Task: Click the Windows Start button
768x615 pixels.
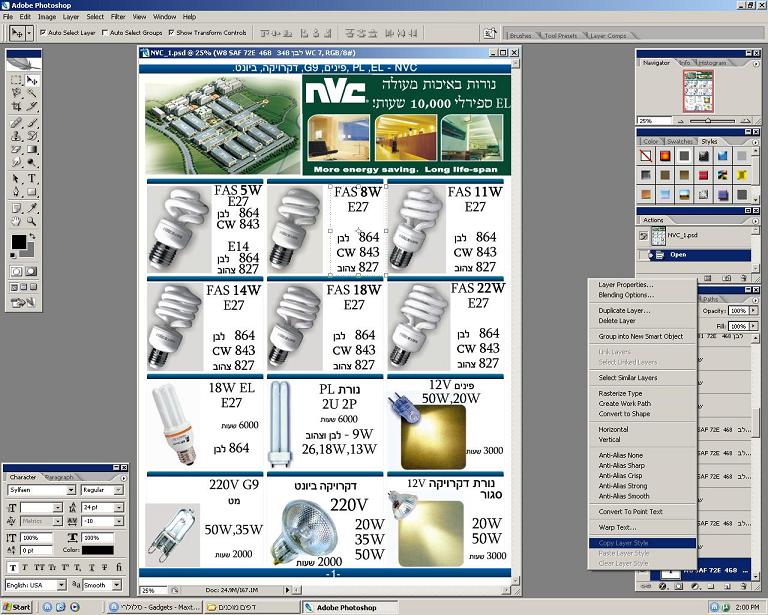Action: (x=17, y=607)
